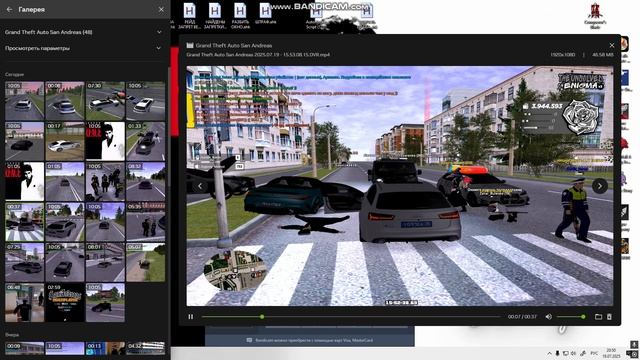
Task: Click the microphone tray icon
Action: (x=557, y=353)
